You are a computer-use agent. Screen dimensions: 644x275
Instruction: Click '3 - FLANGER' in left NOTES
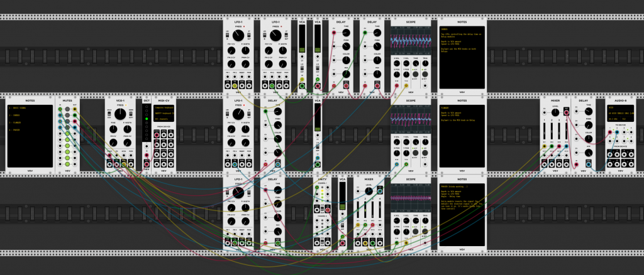(x=15, y=122)
